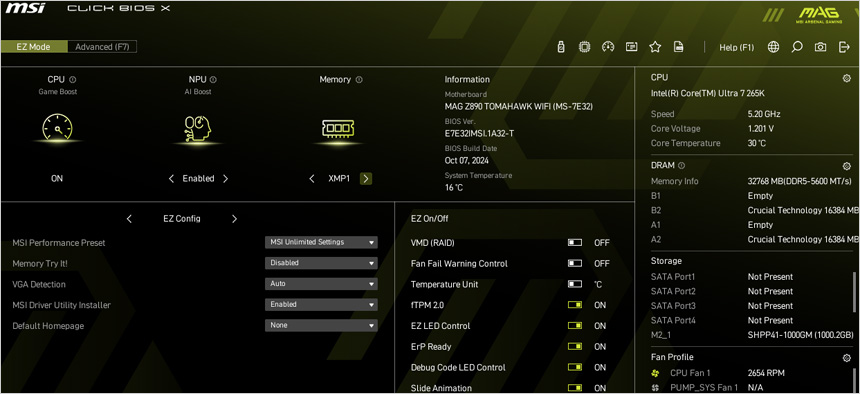The height and width of the screenshot is (394, 860).
Task: Open the CPU chip icon in toolbar
Action: point(585,47)
